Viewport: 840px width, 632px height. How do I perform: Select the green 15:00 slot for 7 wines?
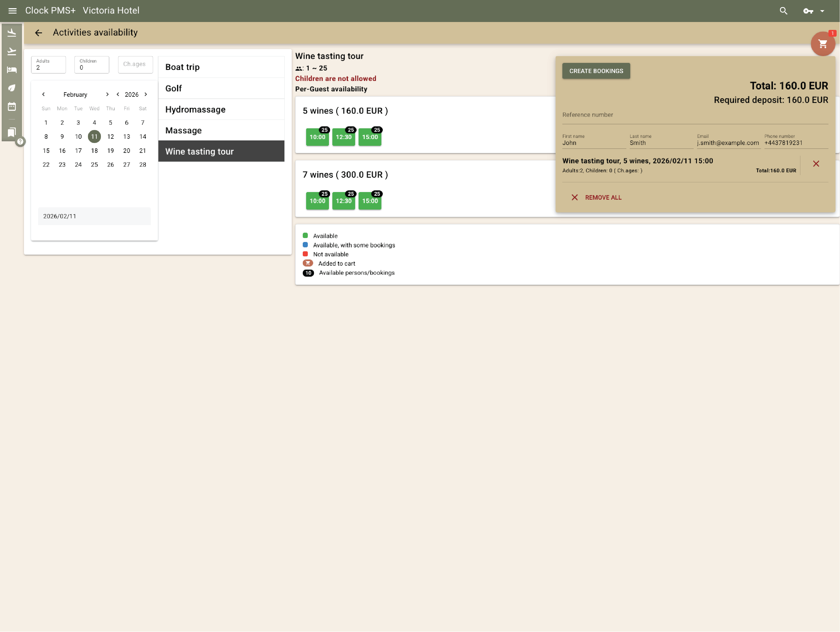pos(370,201)
